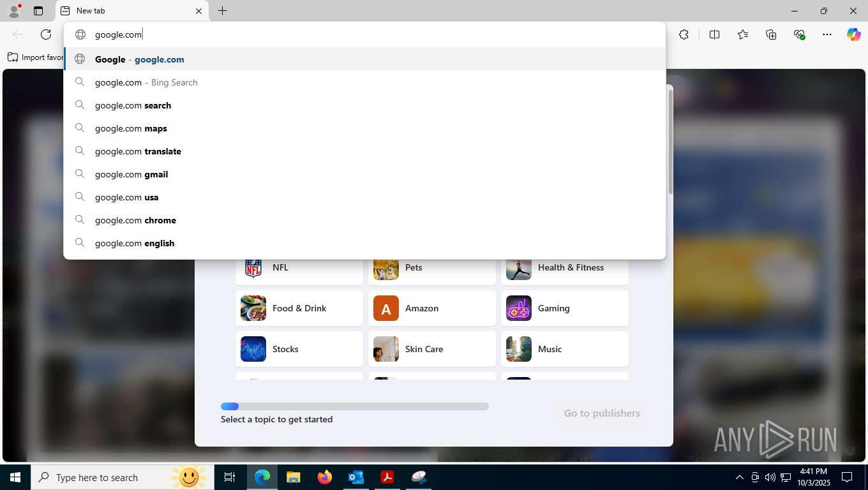Select google.com Bing Search suggestion

[x=365, y=82]
